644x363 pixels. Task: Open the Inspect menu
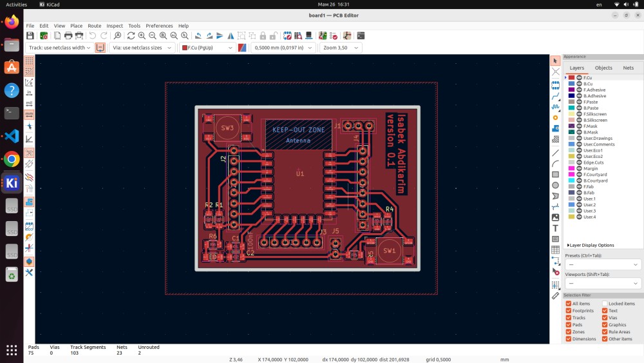115,26
